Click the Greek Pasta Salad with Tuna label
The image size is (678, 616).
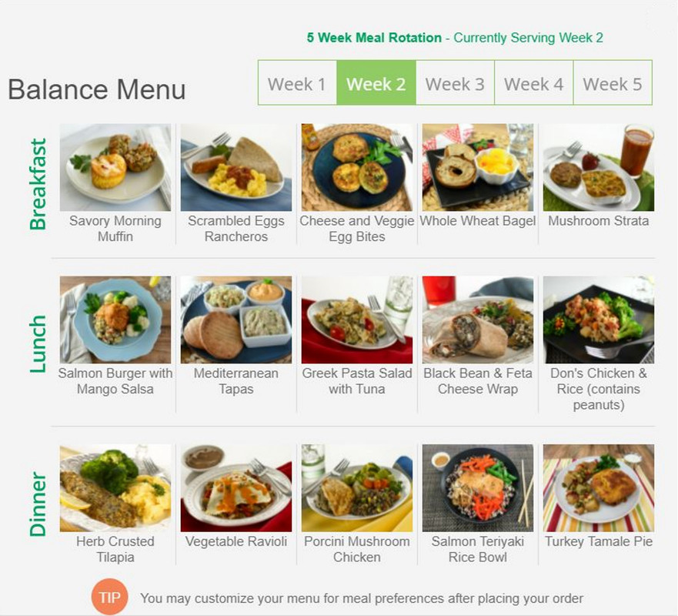(357, 381)
